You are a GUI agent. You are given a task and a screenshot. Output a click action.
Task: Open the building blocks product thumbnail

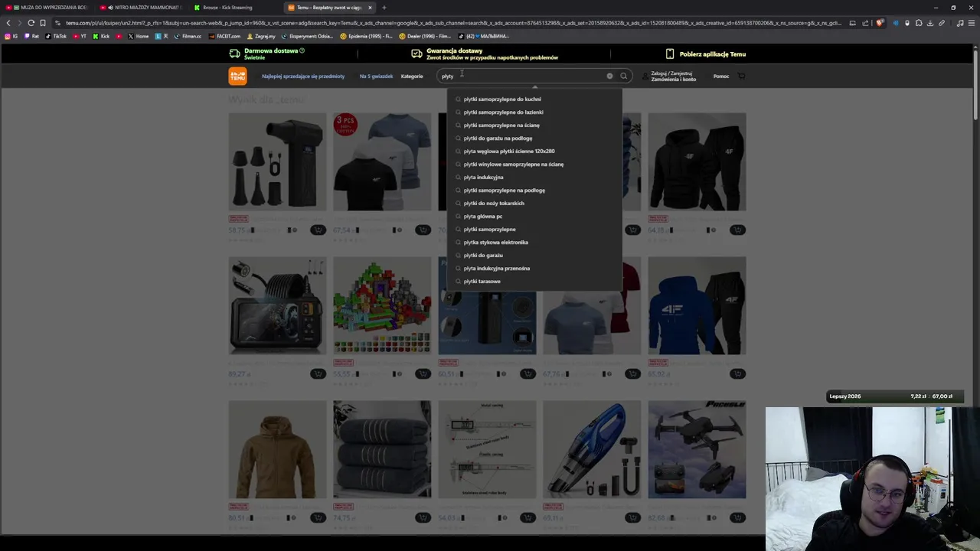(382, 305)
